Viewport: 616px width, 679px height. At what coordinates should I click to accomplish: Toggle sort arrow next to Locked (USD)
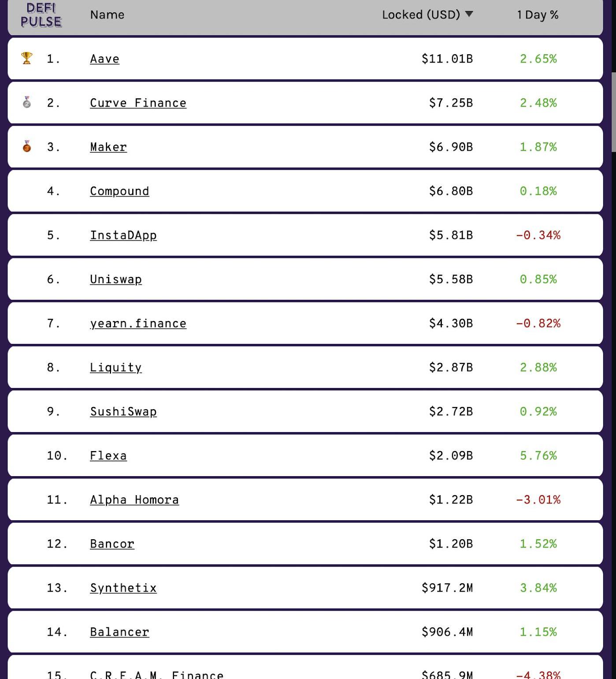coord(469,14)
